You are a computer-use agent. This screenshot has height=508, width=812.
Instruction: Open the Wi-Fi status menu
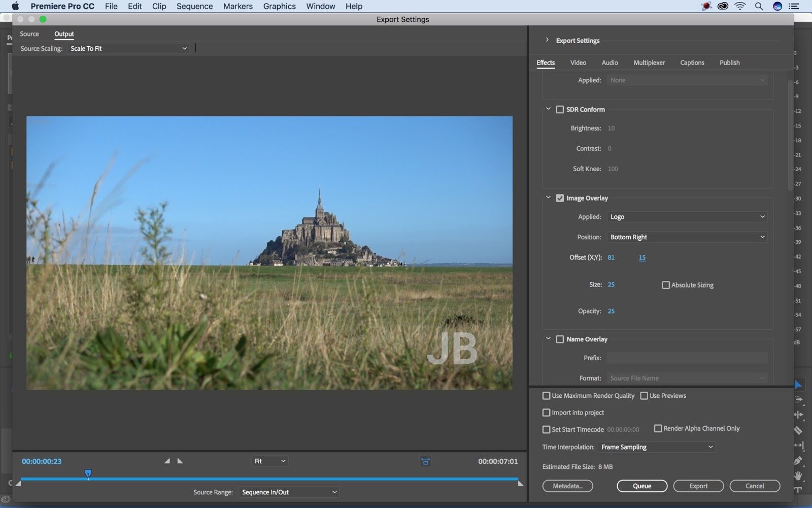[740, 6]
